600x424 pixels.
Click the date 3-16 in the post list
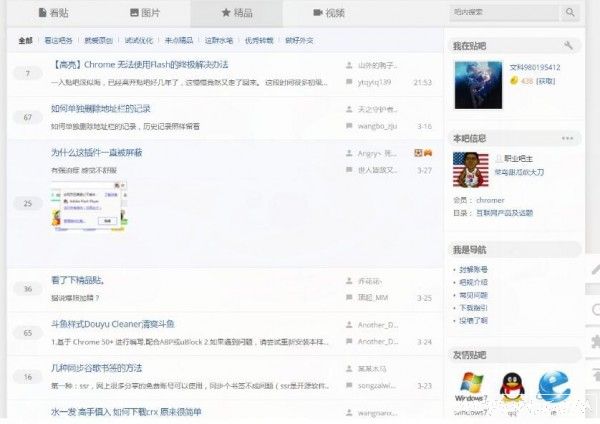tap(424, 126)
